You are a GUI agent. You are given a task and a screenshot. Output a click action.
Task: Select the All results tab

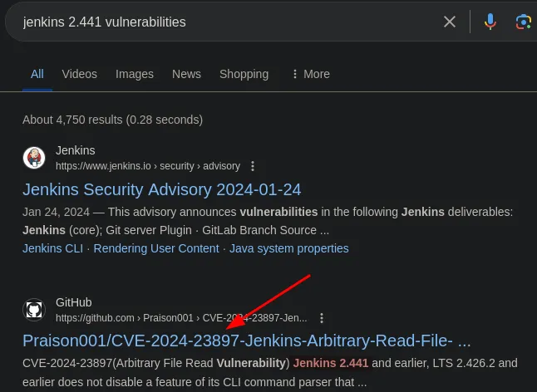37,74
